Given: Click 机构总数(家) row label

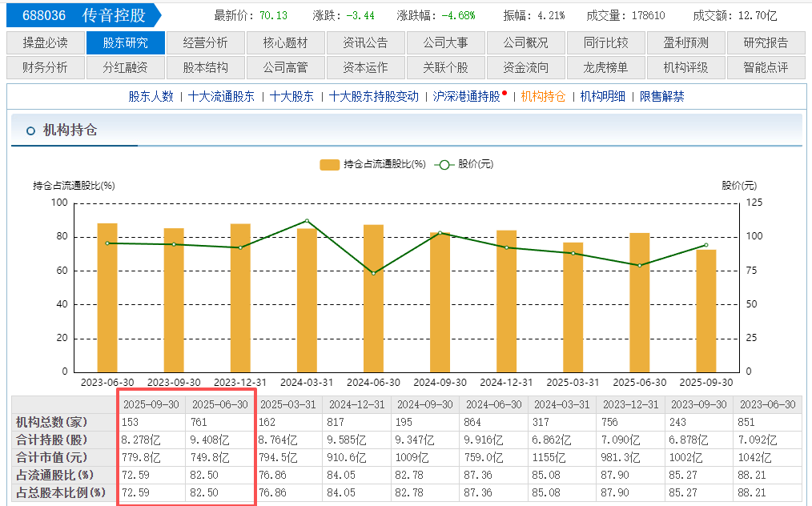Looking at the screenshot, I should tap(52, 422).
